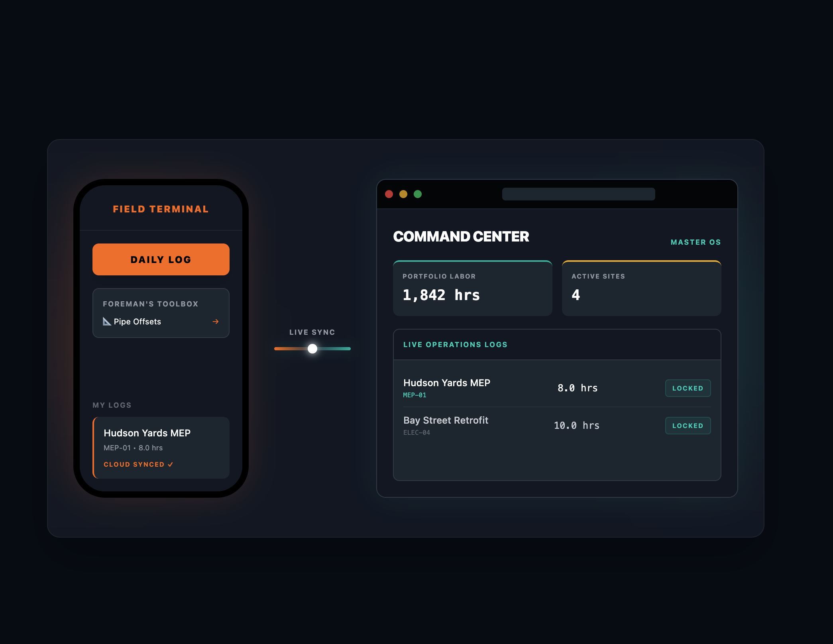Click the Pipe Offsets arrow icon

pos(216,322)
